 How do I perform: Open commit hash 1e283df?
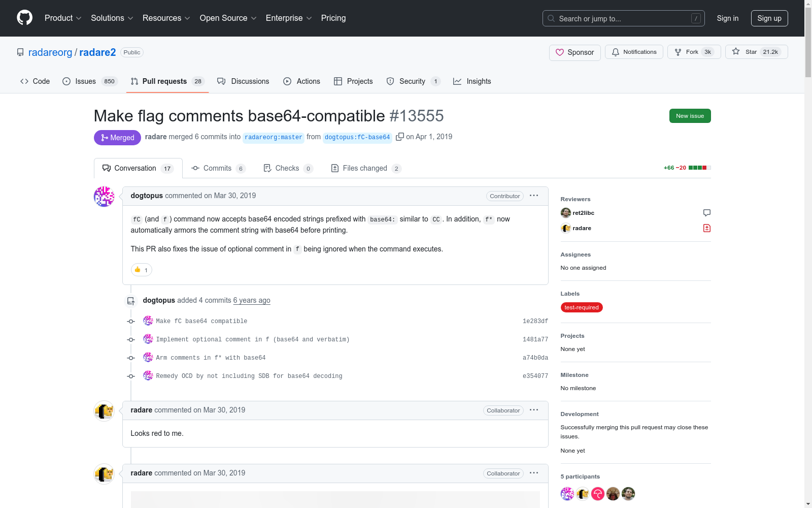pyautogui.click(x=535, y=321)
